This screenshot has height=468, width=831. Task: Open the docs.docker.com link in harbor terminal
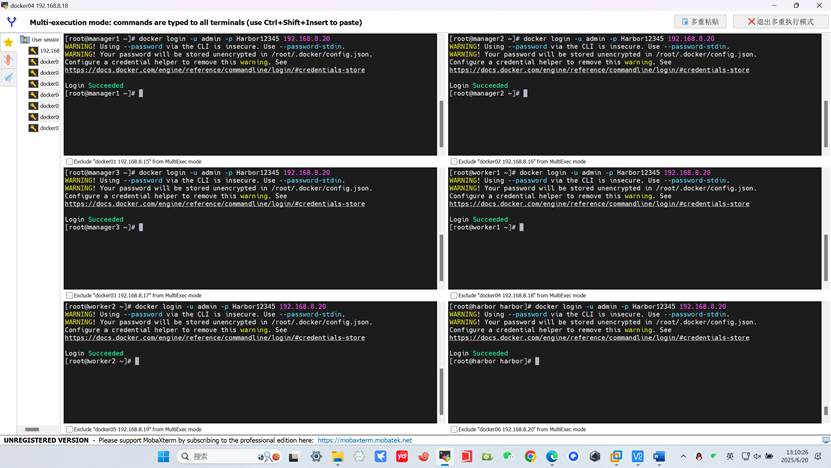[x=599, y=338]
